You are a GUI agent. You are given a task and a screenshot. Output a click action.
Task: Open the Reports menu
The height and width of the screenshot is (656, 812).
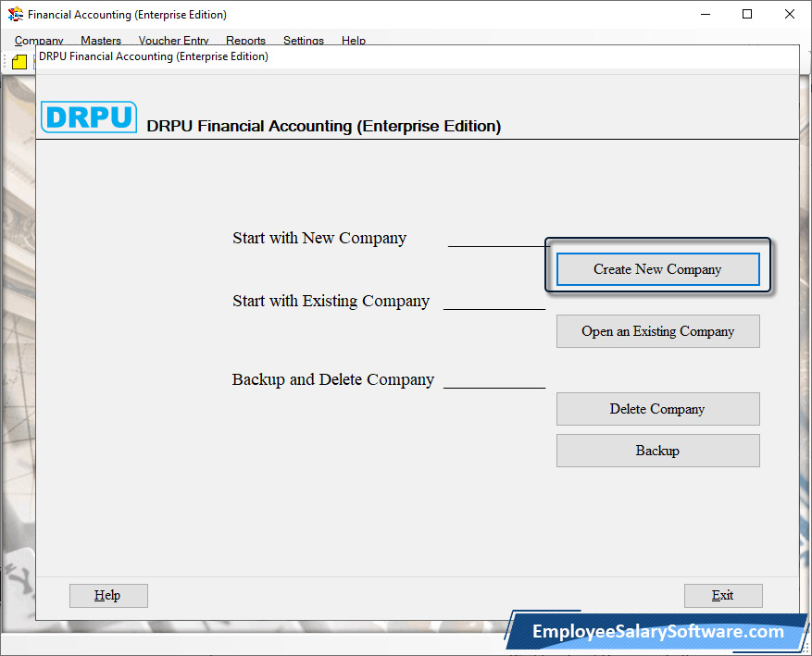click(245, 41)
